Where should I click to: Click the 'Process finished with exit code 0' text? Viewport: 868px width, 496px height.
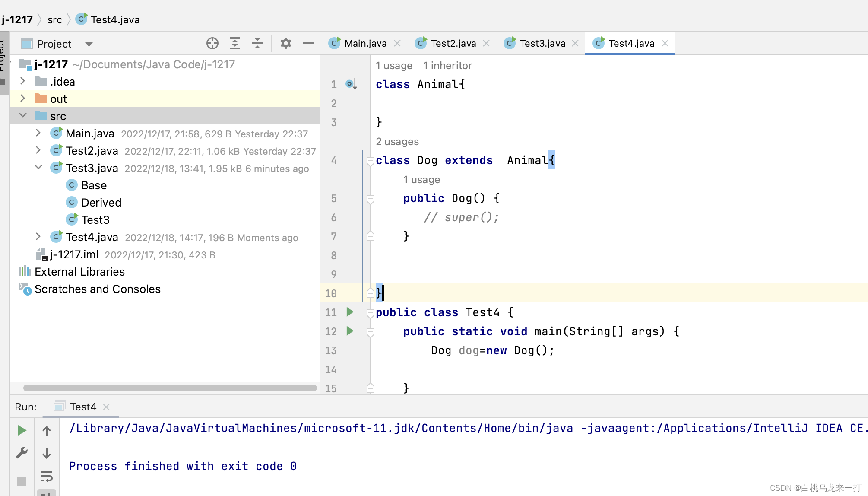pos(183,466)
